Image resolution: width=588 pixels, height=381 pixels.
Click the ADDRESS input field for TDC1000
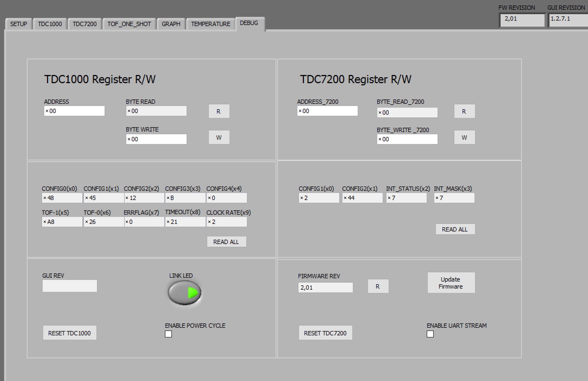pyautogui.click(x=74, y=111)
